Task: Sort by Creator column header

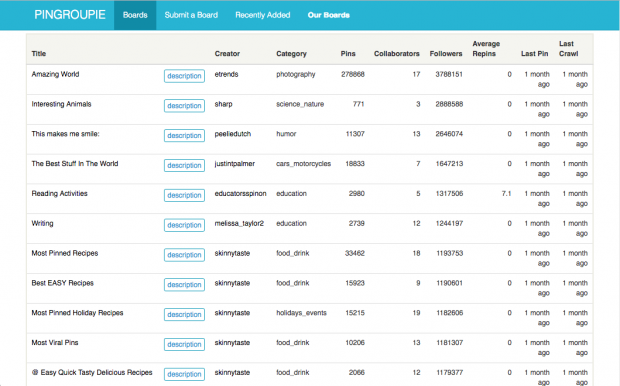Action: coord(227,54)
